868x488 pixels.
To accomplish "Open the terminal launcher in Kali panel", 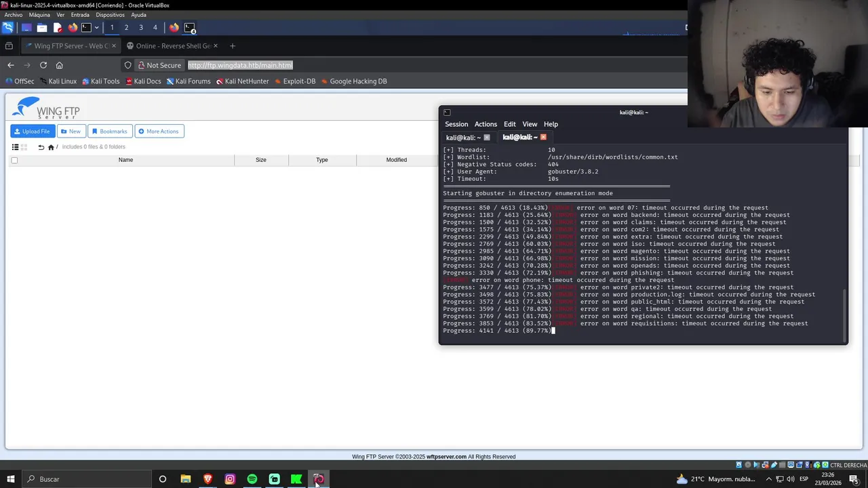I will (x=86, y=28).
